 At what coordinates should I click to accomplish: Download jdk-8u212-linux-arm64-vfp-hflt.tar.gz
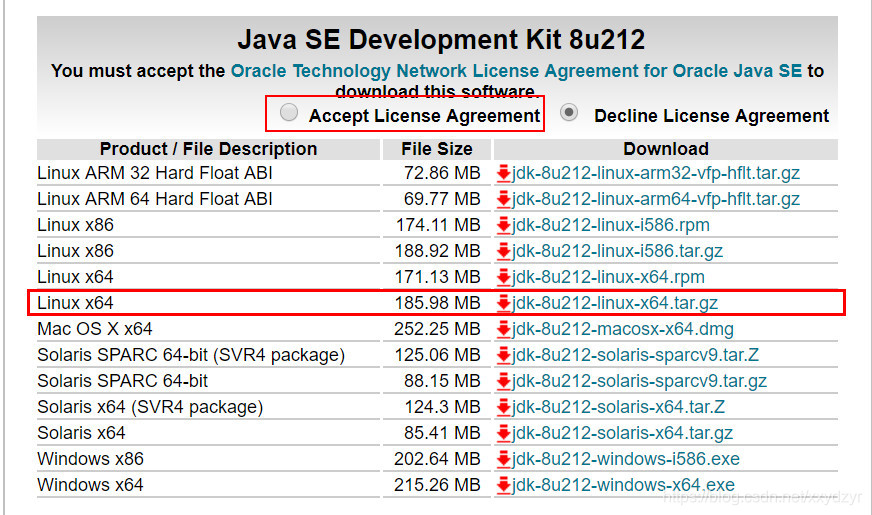click(656, 199)
